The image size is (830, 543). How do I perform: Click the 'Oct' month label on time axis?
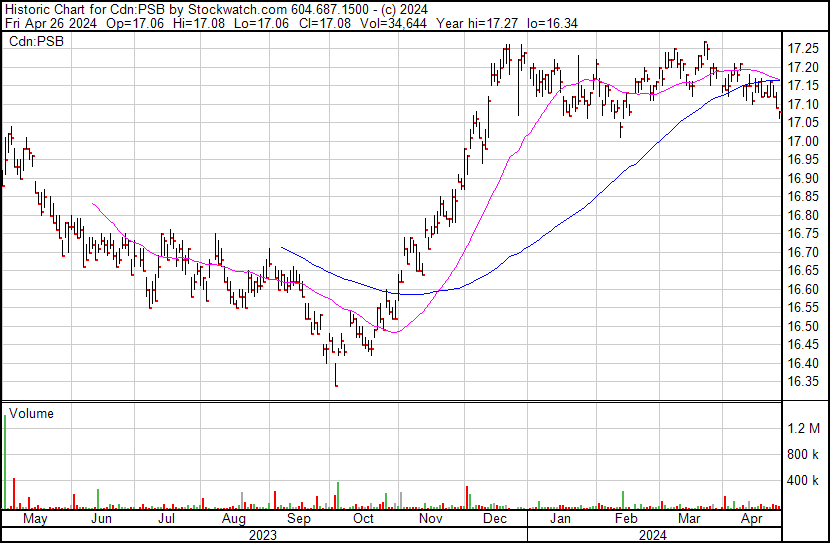pos(363,519)
